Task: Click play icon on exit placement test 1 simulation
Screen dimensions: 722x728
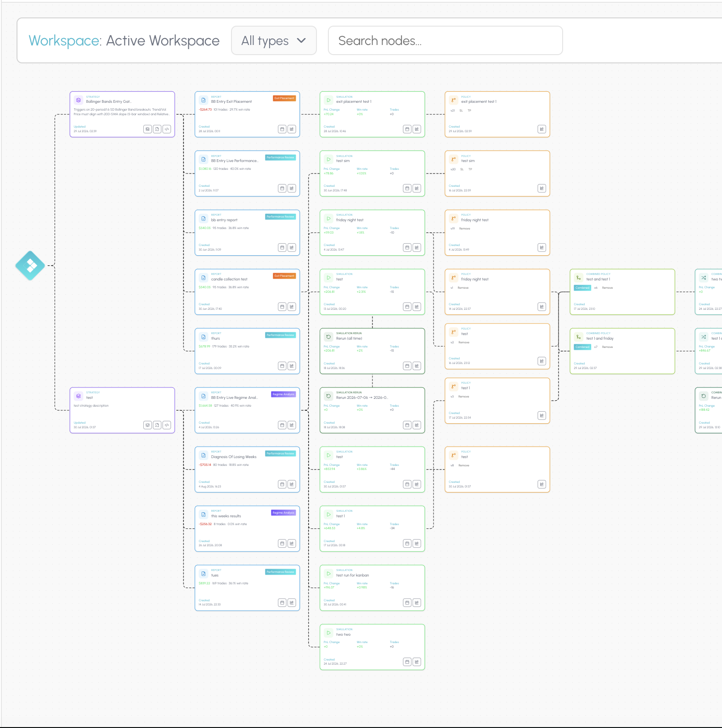Action: [328, 100]
